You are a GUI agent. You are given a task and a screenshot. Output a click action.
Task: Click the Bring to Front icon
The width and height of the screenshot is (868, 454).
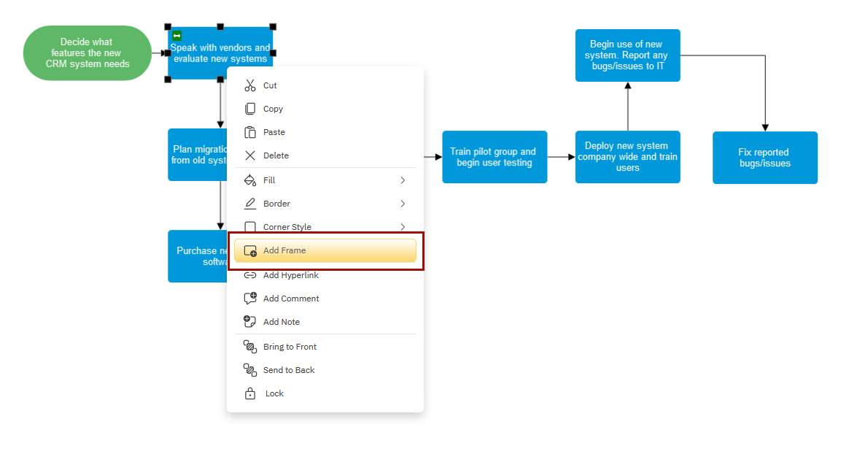click(x=250, y=347)
